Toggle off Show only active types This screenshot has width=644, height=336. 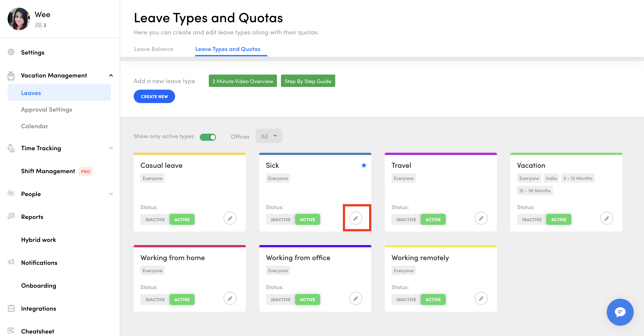207,137
